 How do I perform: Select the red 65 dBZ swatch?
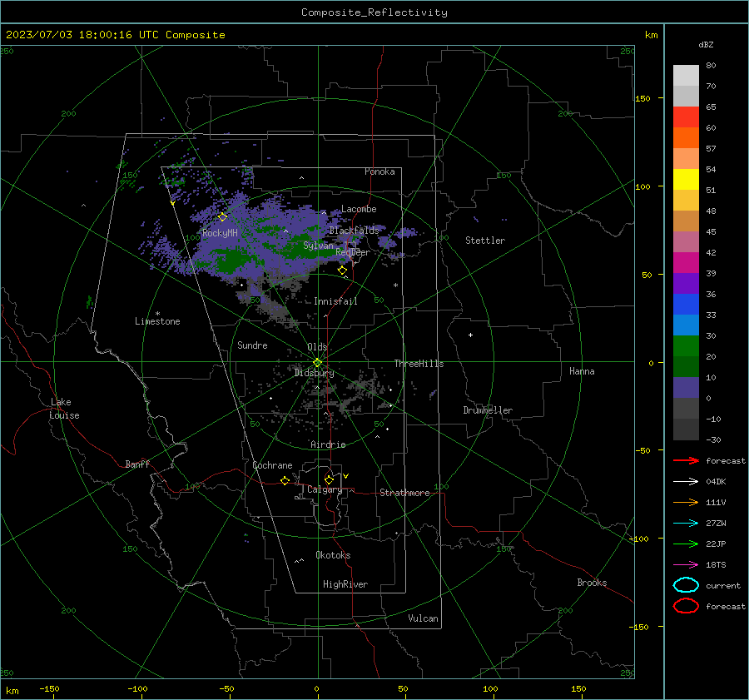pyautogui.click(x=686, y=117)
